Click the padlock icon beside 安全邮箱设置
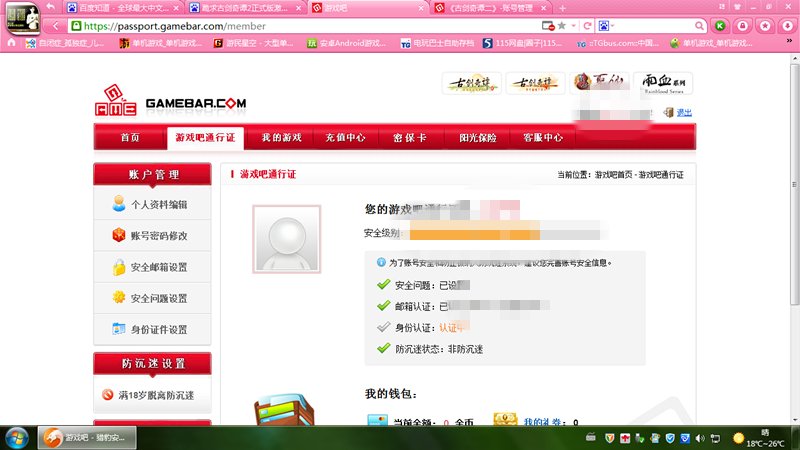 119,266
